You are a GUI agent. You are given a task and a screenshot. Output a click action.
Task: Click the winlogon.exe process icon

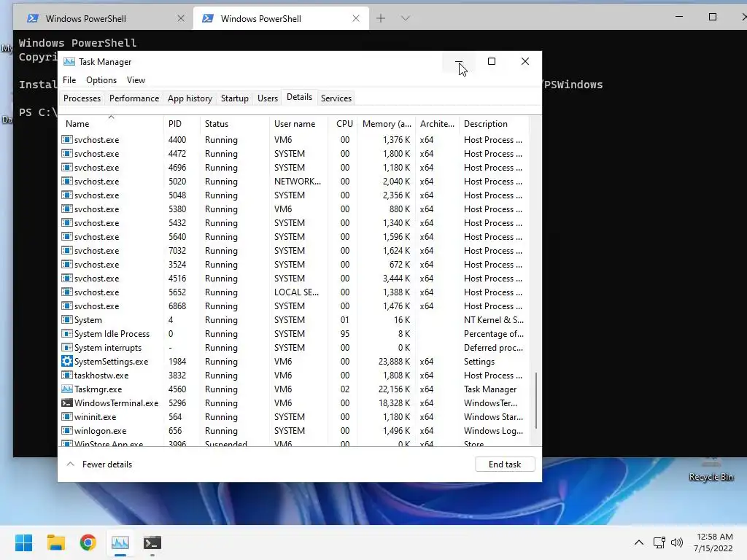[66, 430]
